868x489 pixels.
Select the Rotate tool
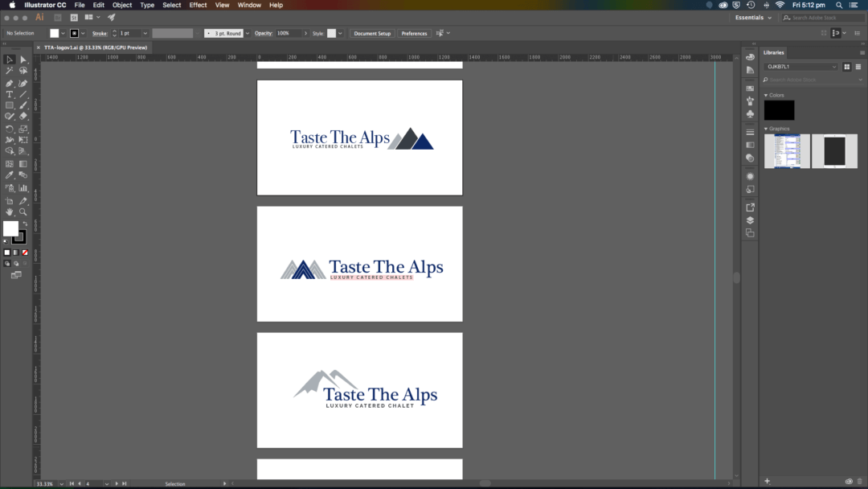click(x=10, y=129)
